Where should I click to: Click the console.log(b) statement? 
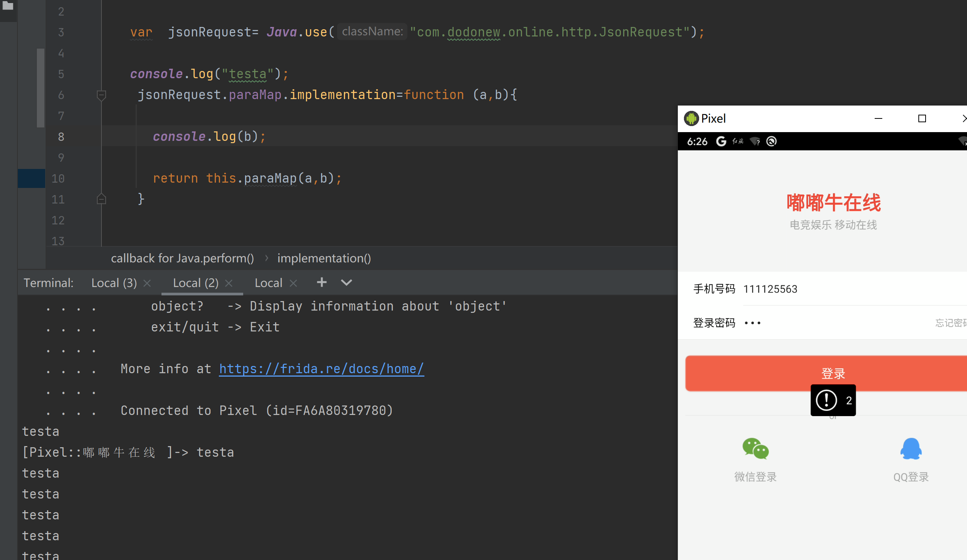pyautogui.click(x=209, y=137)
